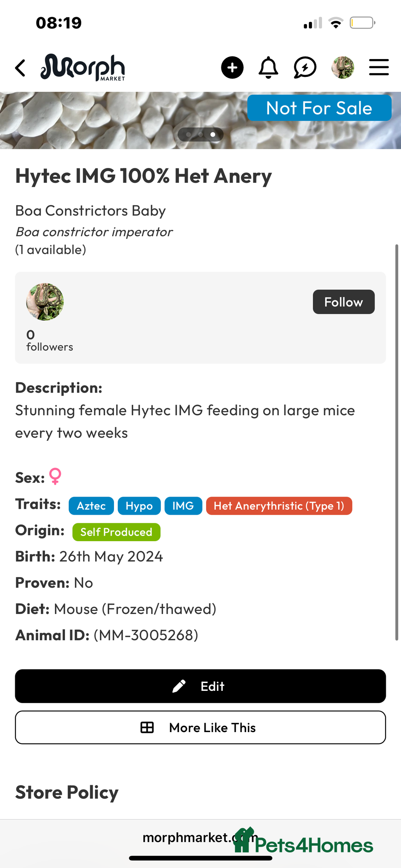This screenshot has height=868, width=401.
Task: Click the Edit listing button
Action: [x=200, y=686]
